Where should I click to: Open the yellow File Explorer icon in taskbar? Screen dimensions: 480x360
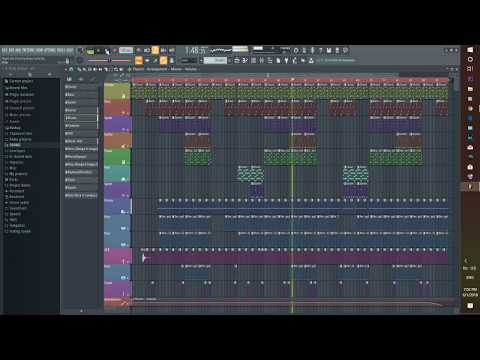pos(470,89)
